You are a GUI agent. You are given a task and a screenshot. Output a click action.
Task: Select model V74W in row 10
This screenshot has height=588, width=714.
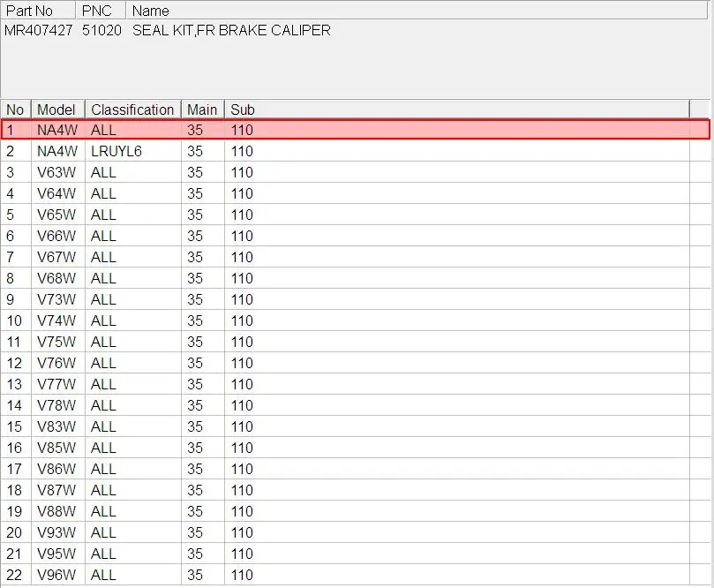(56, 320)
